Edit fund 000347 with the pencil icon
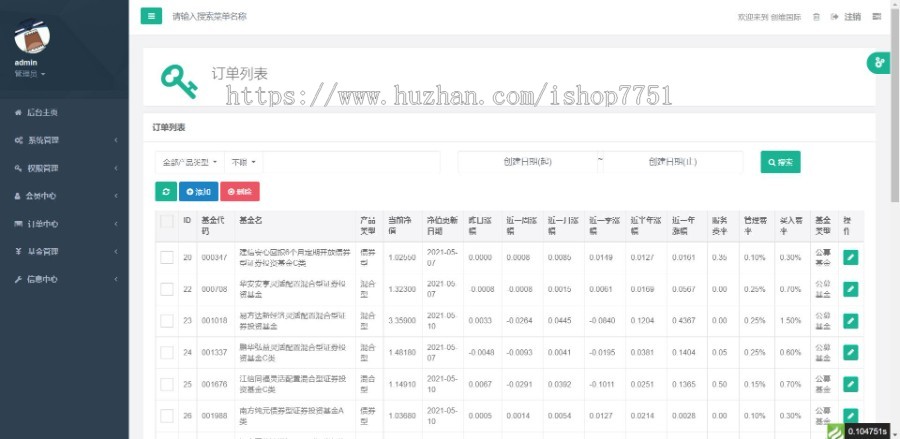This screenshot has height=439, width=900. 851,258
